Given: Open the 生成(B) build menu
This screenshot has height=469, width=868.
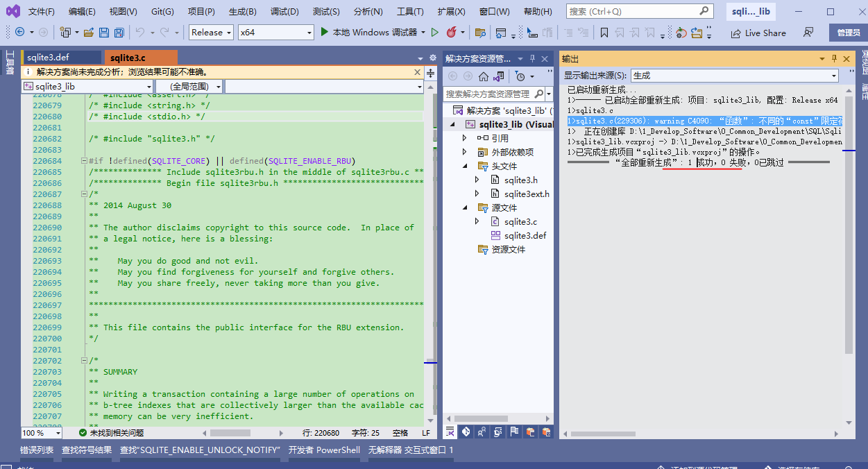Looking at the screenshot, I should 242,12.
